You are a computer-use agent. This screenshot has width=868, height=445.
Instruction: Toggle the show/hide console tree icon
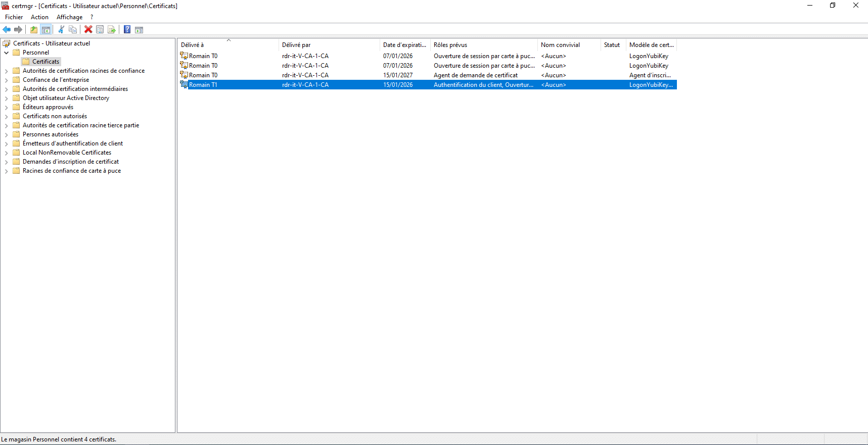(x=46, y=30)
